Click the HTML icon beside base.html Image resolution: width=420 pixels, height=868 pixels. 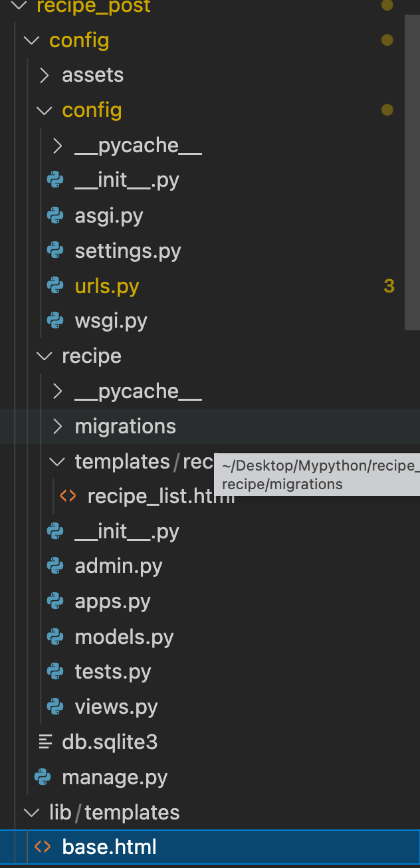[43, 847]
